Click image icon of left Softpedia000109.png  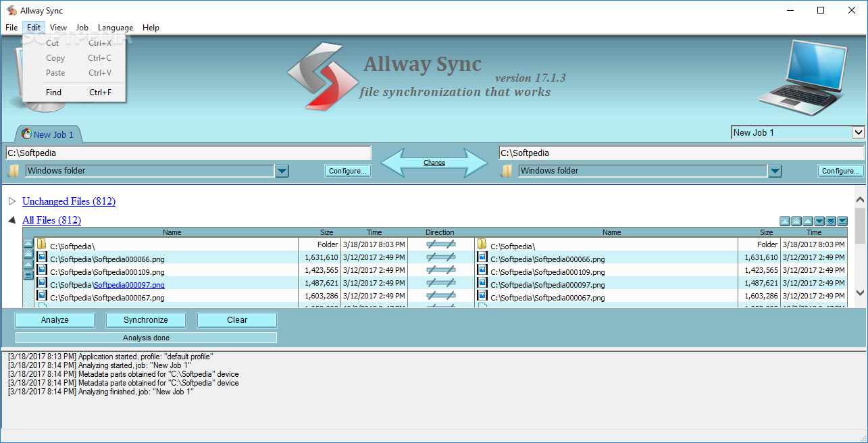41,269
